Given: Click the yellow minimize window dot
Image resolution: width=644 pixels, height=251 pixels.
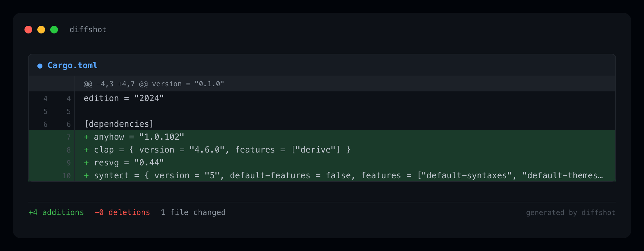Looking at the screenshot, I should pyautogui.click(x=41, y=30).
